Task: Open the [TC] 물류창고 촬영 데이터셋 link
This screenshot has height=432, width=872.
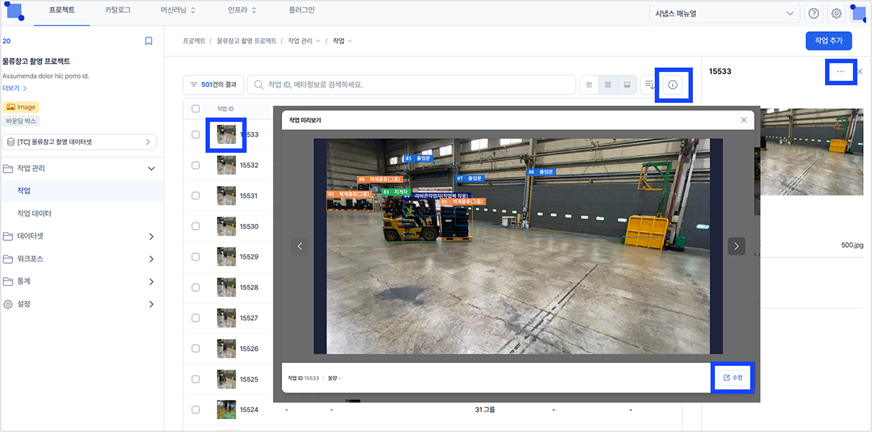Action: [80, 142]
